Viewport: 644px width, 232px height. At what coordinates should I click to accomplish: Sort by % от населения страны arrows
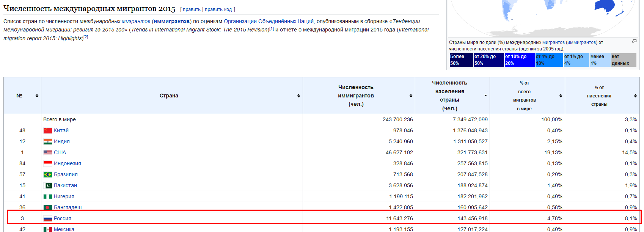[635, 96]
